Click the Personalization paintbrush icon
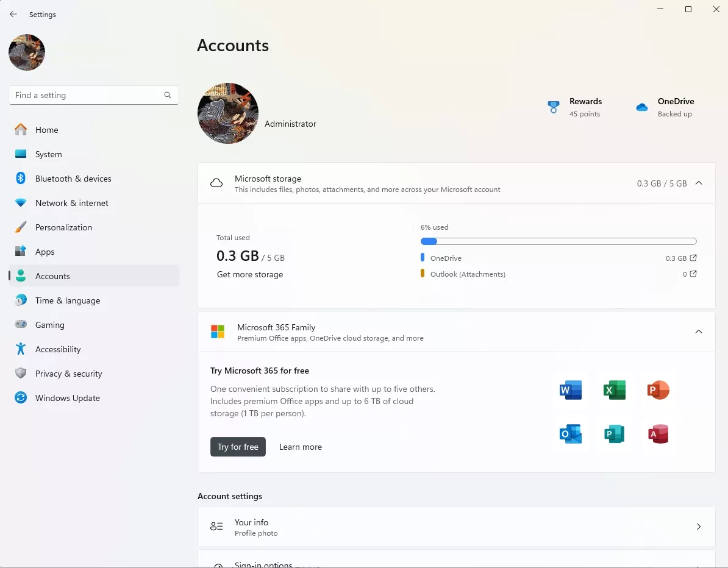The width and height of the screenshot is (728, 568). pos(21,227)
